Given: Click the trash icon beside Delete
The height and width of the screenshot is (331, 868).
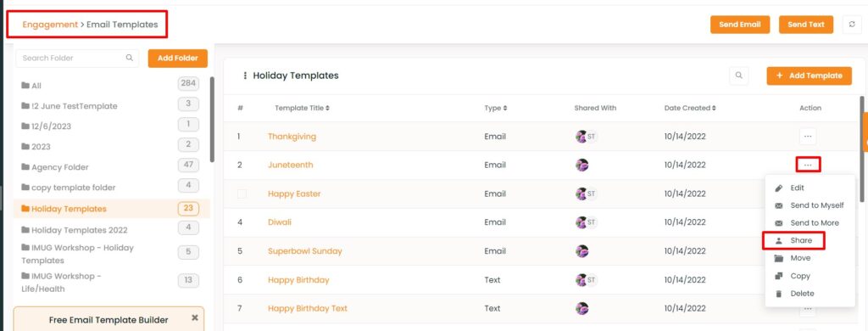Looking at the screenshot, I should [779, 294].
